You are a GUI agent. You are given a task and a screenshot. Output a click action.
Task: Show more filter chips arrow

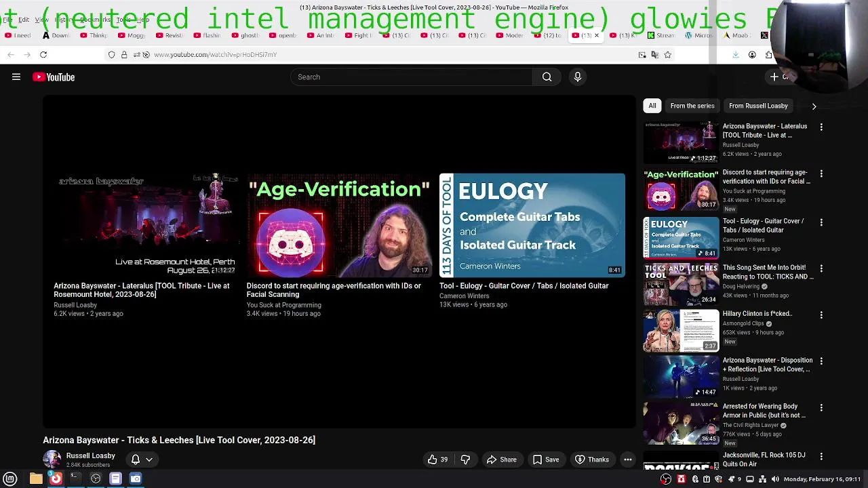[814, 106]
